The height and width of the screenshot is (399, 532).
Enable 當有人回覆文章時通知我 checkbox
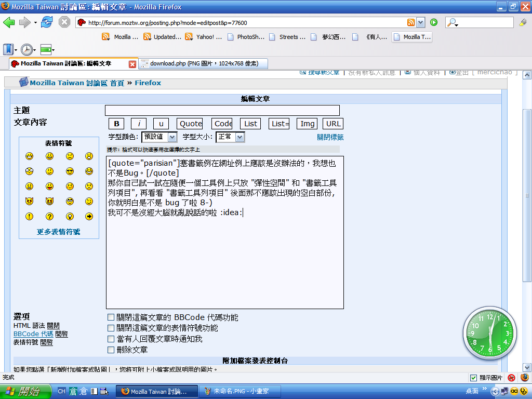point(111,339)
